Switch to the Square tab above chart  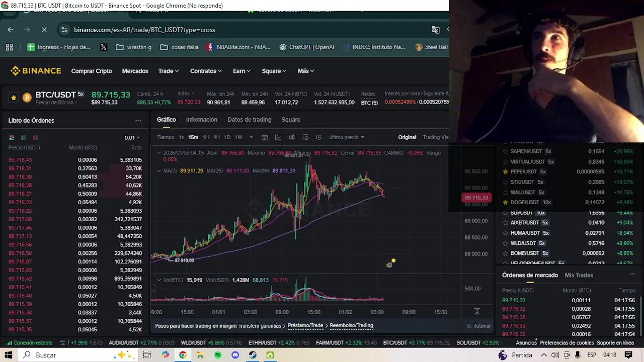[291, 120]
